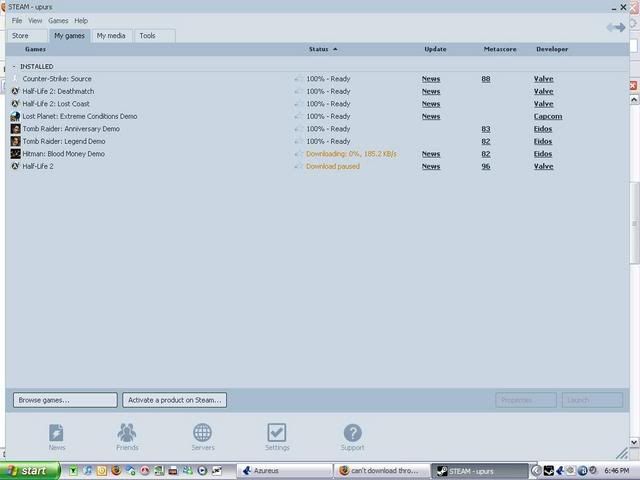The height and width of the screenshot is (480, 640).
Task: Click the Hitman: Blood Money Demo game icon
Action: pyautogui.click(x=15, y=154)
